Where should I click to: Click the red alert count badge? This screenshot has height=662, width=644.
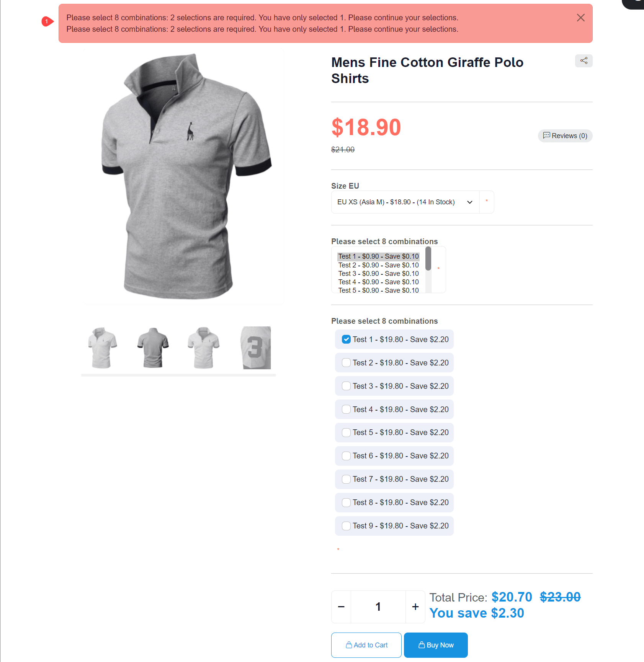(47, 21)
